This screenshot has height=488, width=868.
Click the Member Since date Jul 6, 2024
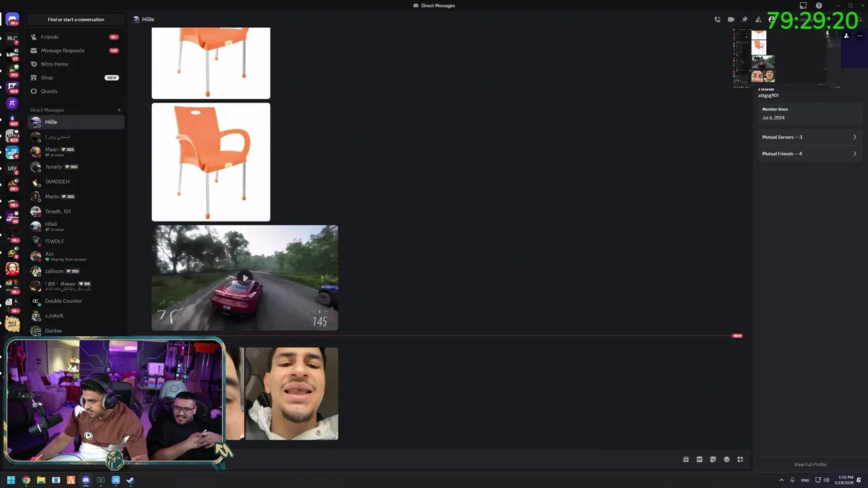click(773, 118)
